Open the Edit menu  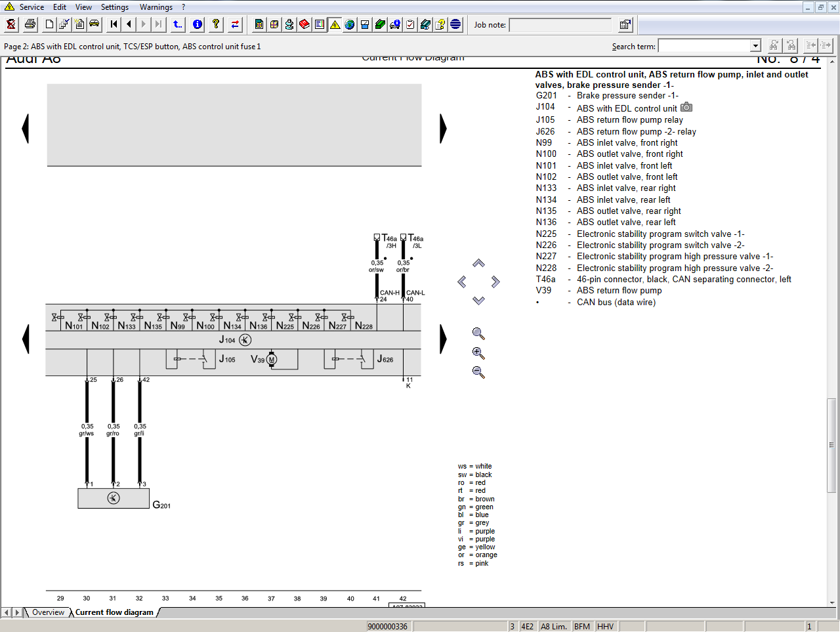point(60,7)
